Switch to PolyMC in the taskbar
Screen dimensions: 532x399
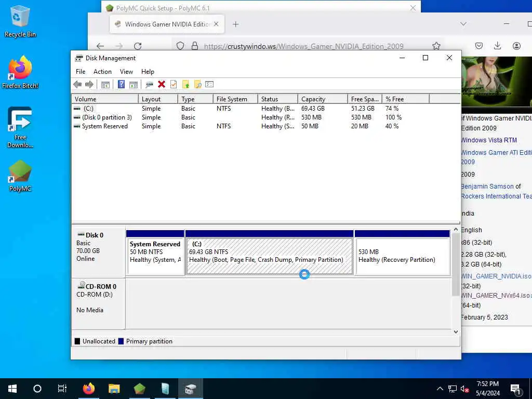click(x=139, y=389)
